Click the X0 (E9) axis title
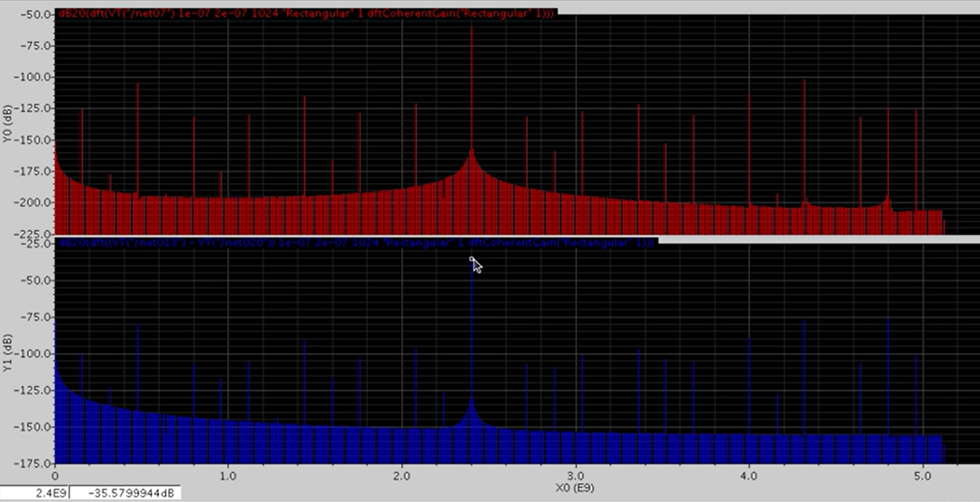 tap(575, 488)
